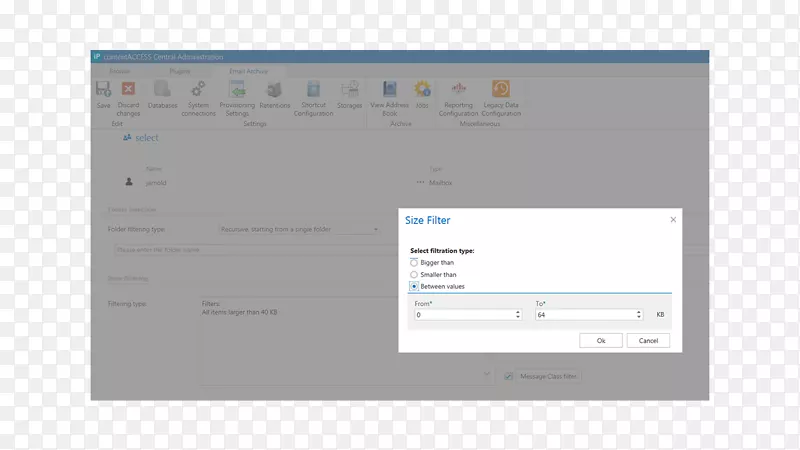This screenshot has height=450, width=800.
Task: Open Databases settings icon
Action: point(162,89)
